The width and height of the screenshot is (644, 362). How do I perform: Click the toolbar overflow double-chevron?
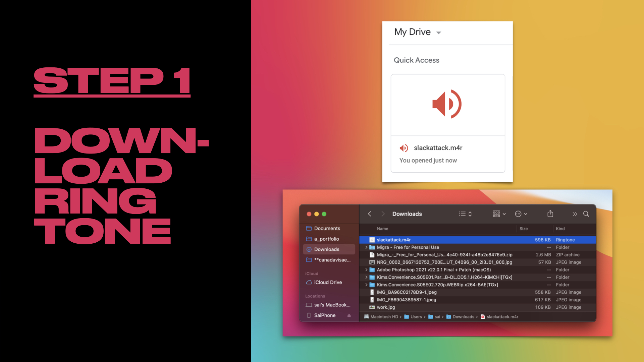click(x=575, y=214)
